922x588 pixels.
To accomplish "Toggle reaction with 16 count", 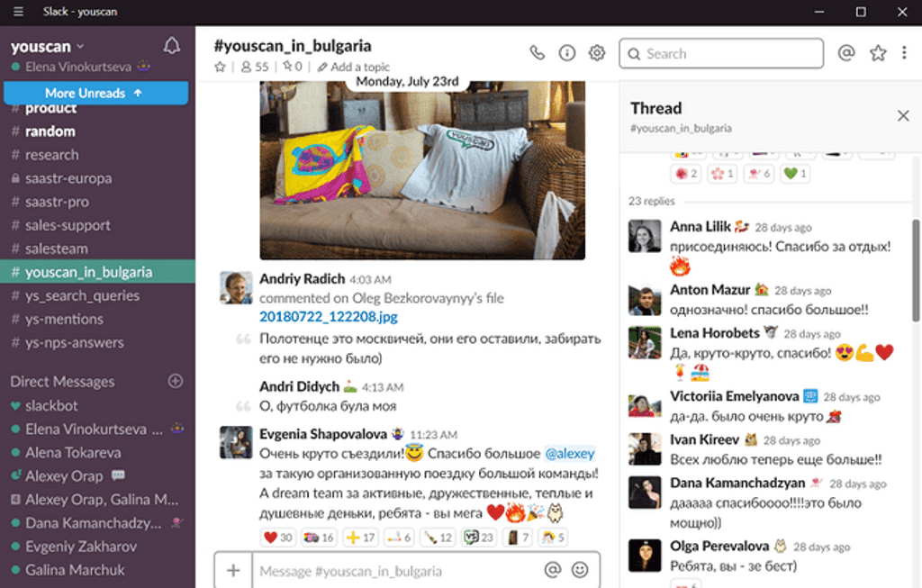I will tap(318, 538).
